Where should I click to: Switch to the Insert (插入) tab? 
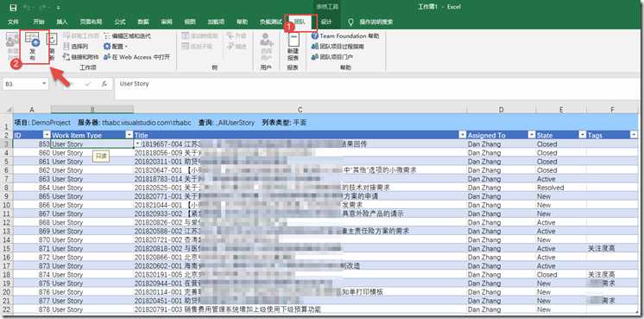(62, 22)
